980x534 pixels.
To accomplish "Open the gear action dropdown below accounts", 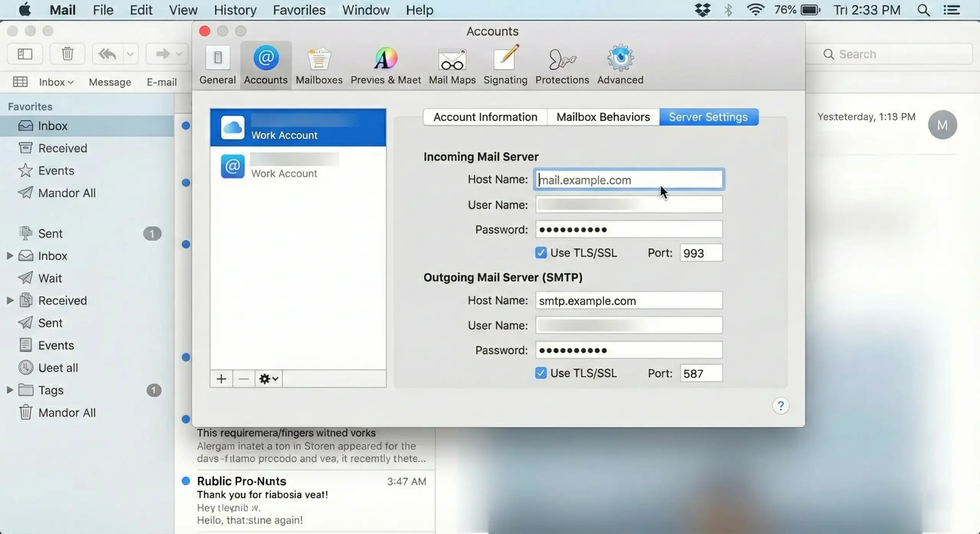I will 269,379.
